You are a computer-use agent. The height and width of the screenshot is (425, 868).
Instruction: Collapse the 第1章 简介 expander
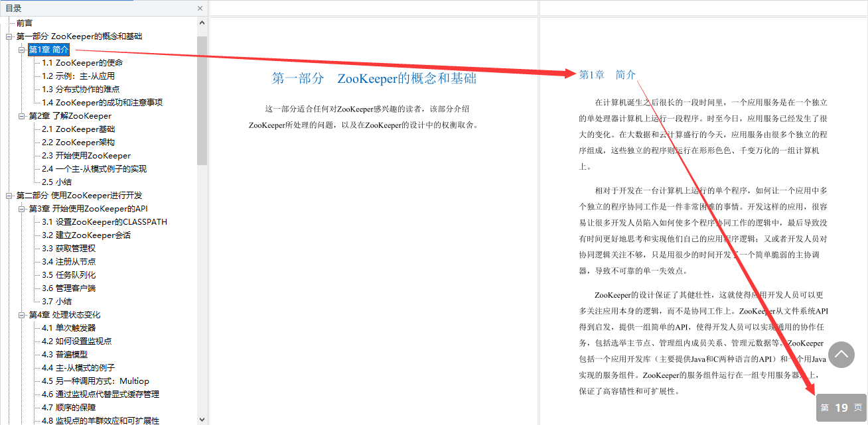coord(22,50)
